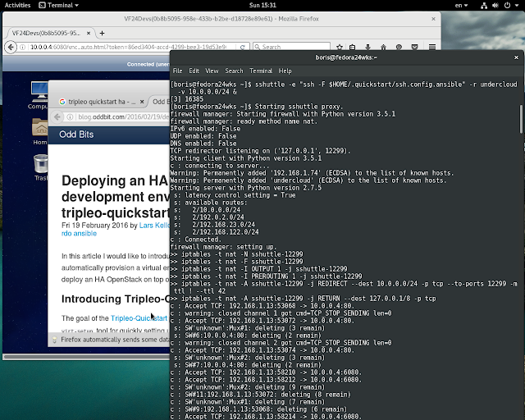Click 'Starting server with Python version 2.7.5'
This screenshot has width=525, height=420.
click(x=246, y=188)
